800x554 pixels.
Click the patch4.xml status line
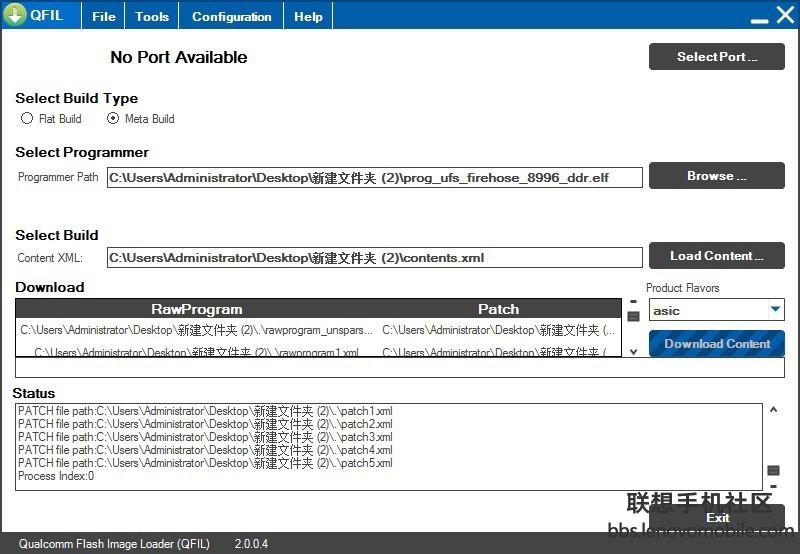205,450
